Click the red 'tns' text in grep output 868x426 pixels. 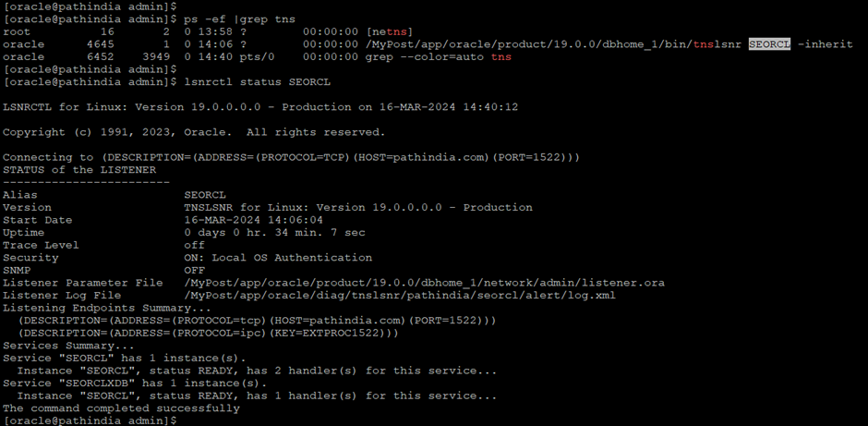coord(501,57)
